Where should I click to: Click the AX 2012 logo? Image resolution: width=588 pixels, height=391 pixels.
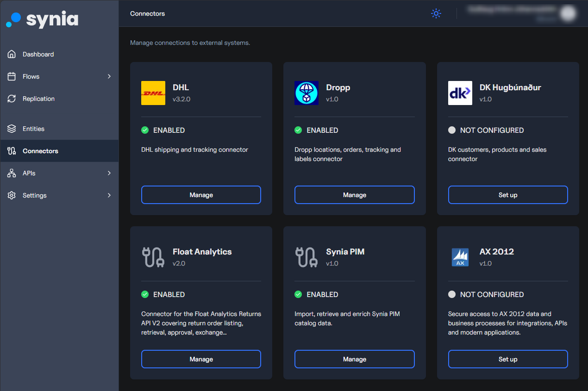tap(460, 257)
